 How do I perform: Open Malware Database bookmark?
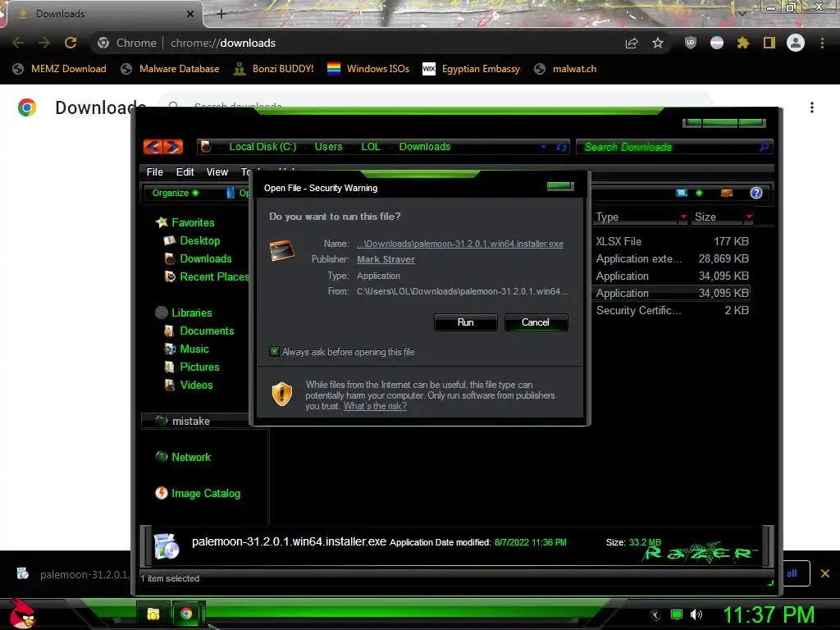170,69
